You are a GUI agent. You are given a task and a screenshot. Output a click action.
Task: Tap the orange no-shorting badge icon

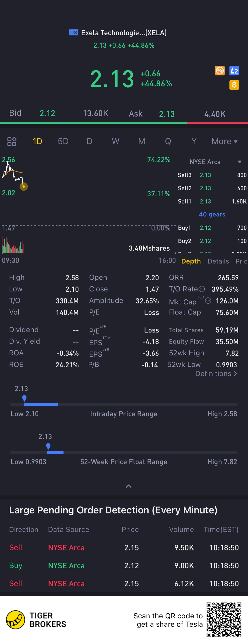220,71
